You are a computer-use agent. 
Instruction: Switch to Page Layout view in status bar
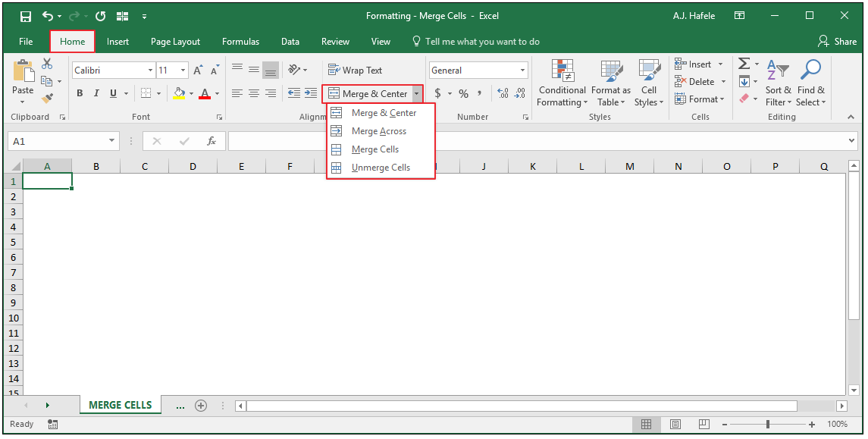click(675, 425)
